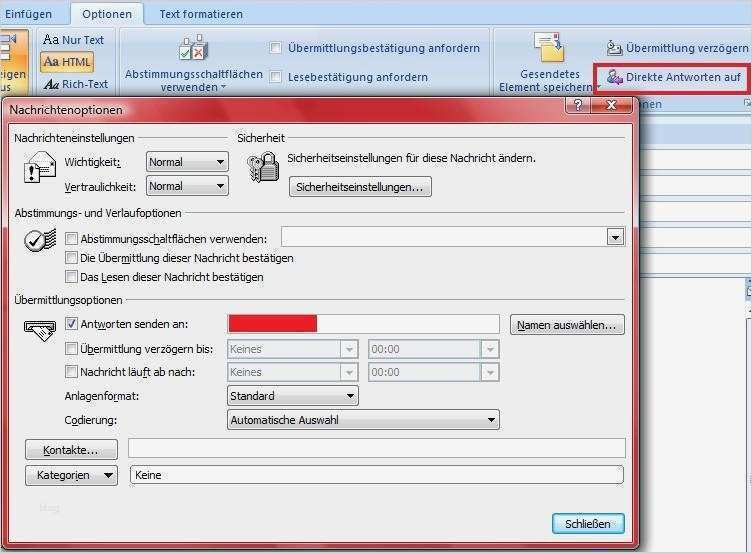Click the Abstimmungsschaltflächen verwenden ribbon icon
Screen dimensions: 752x553
pyautogui.click(x=194, y=48)
